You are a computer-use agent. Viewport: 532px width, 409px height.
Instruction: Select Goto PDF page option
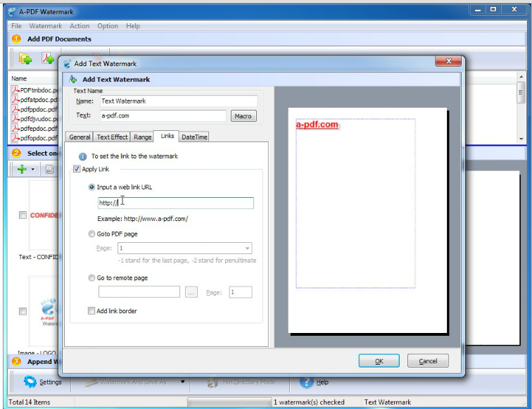(91, 234)
